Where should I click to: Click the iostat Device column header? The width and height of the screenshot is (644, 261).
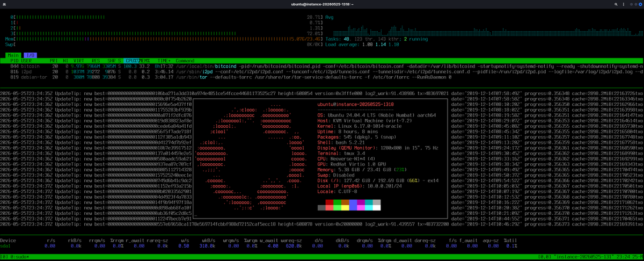tap(9, 241)
